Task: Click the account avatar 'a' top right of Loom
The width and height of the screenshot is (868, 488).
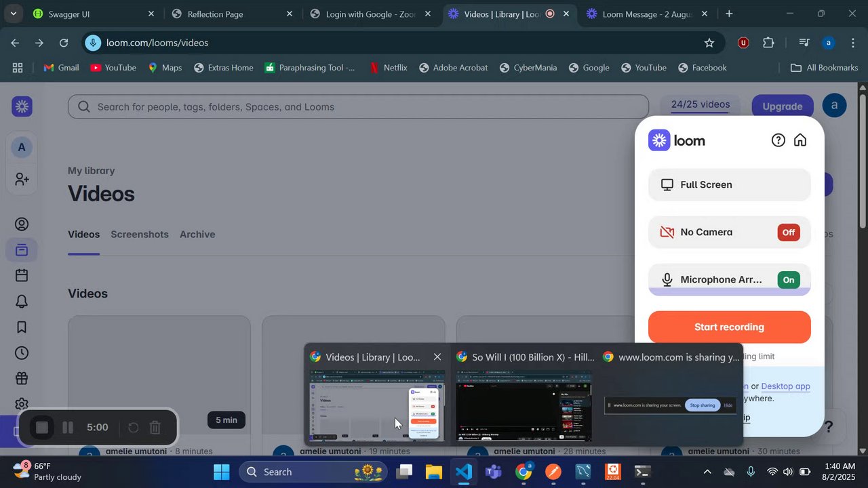Action: (834, 106)
